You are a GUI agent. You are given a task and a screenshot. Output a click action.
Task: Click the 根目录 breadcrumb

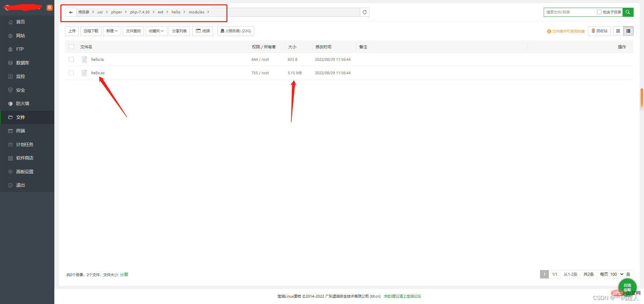pos(84,12)
